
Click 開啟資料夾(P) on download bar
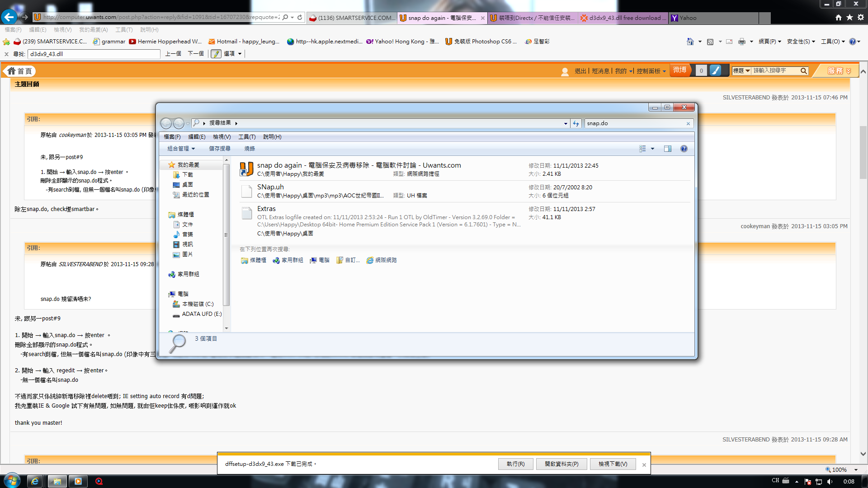pos(561,464)
